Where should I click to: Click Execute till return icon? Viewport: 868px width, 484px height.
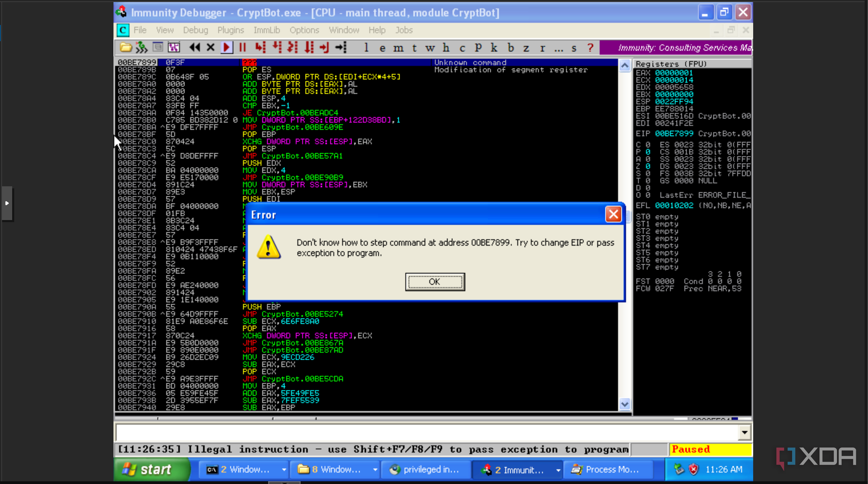pyautogui.click(x=324, y=48)
